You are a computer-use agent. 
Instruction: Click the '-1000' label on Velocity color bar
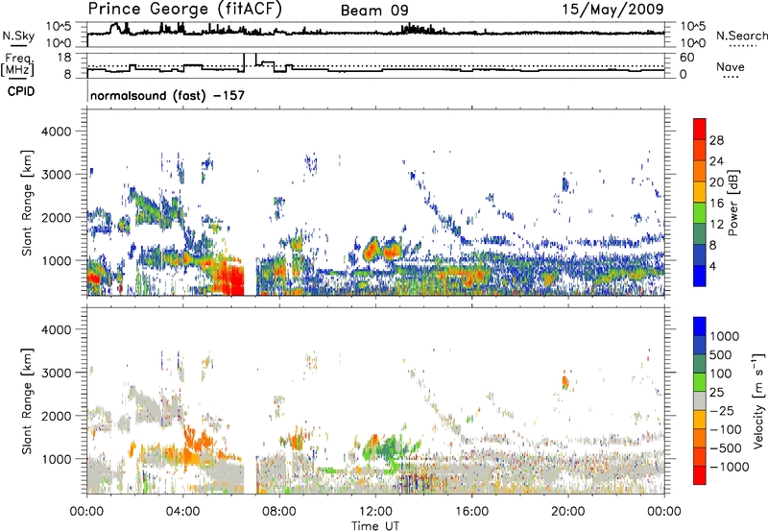pyautogui.click(x=729, y=467)
